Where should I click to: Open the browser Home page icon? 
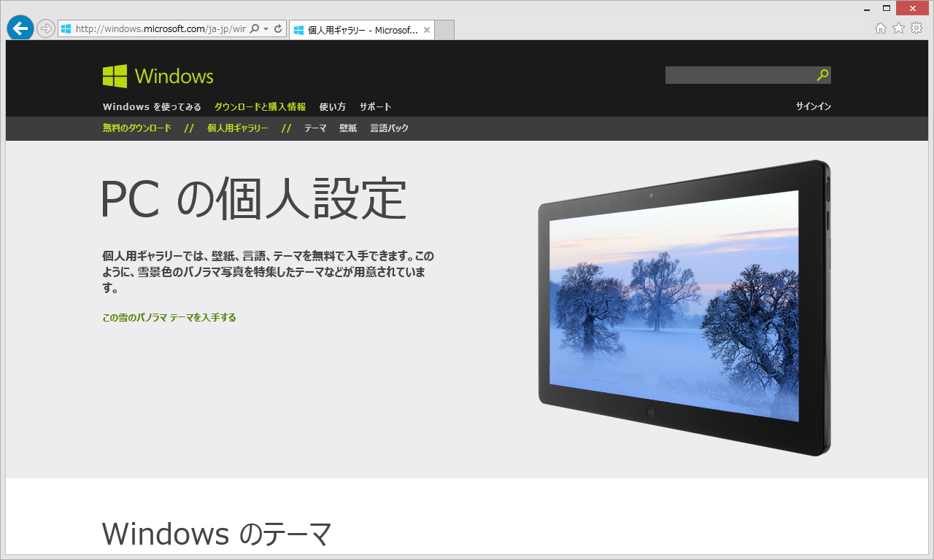881,29
